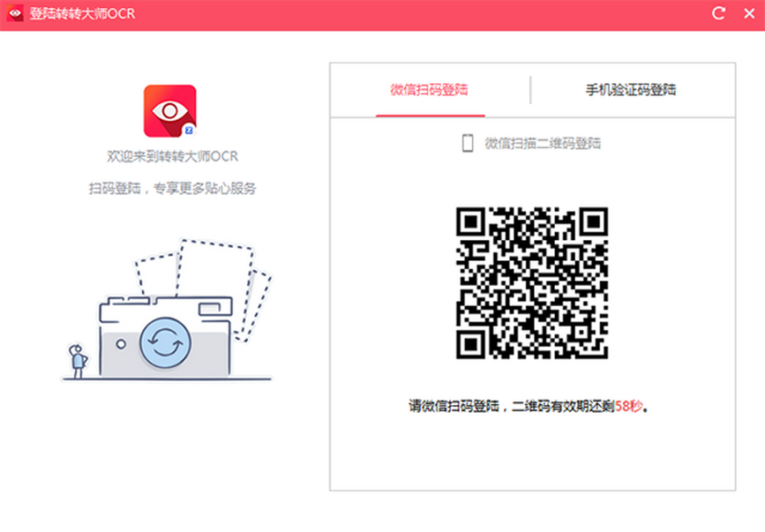Click the small round button on camera body
This screenshot has width=765, height=532.
click(x=121, y=344)
